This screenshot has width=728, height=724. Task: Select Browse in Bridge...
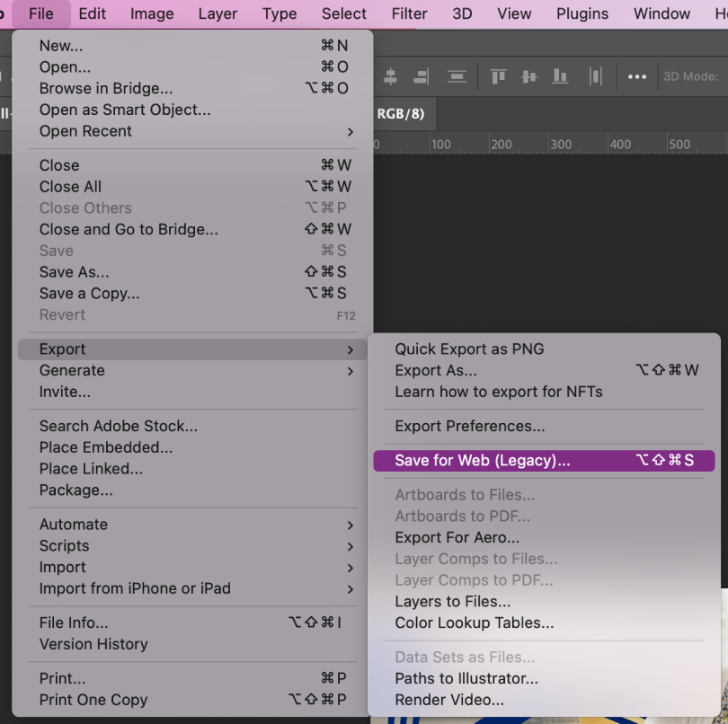pos(192,88)
